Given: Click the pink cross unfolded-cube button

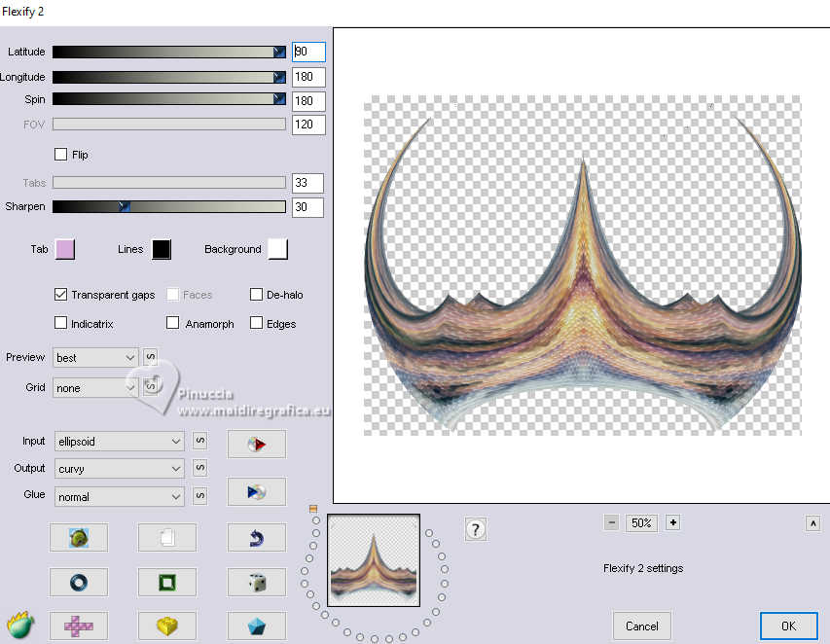Looking at the screenshot, I should pyautogui.click(x=79, y=626).
